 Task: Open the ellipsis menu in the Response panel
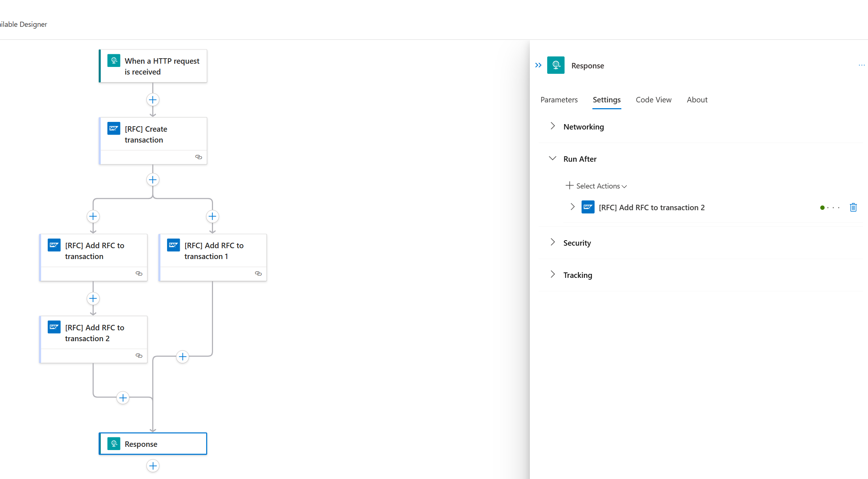coord(861,65)
